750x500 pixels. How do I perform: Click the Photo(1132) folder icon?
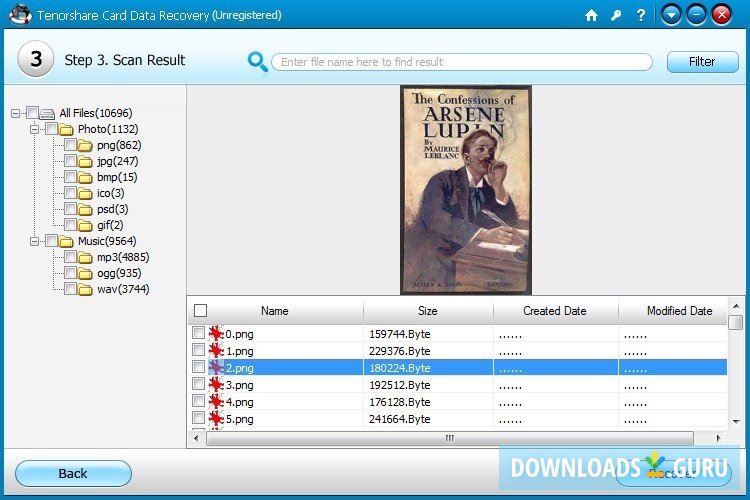pos(66,130)
